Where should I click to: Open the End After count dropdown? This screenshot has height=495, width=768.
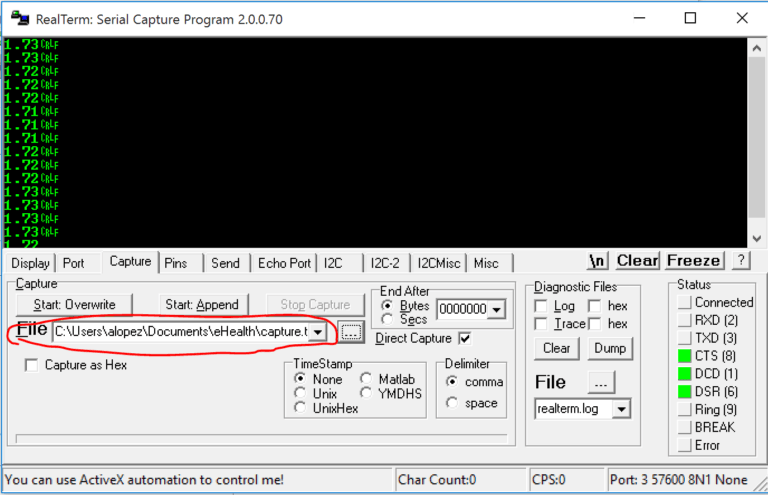click(x=497, y=309)
